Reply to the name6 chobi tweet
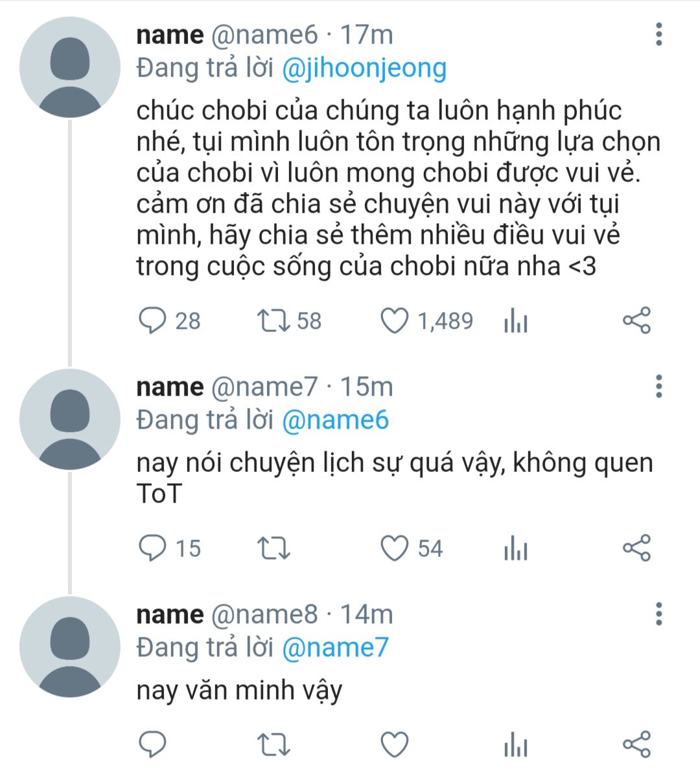This screenshot has height=771, width=700. click(x=154, y=320)
